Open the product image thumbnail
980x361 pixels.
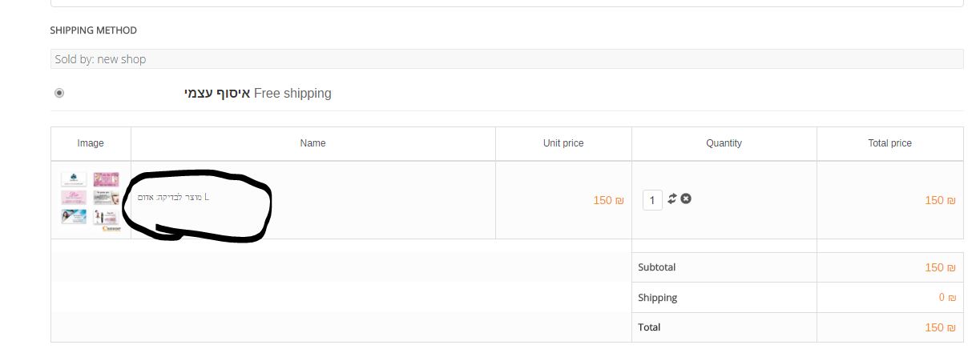[91, 201]
